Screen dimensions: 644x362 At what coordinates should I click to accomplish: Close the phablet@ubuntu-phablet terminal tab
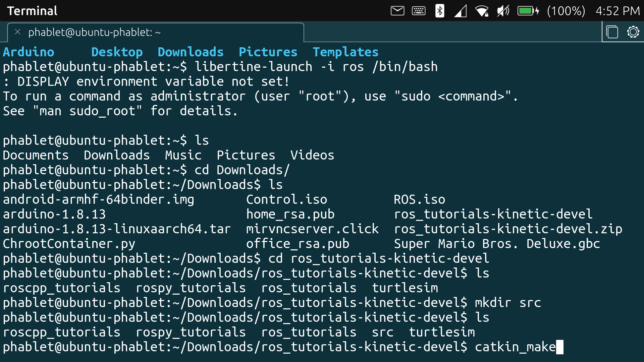(17, 32)
